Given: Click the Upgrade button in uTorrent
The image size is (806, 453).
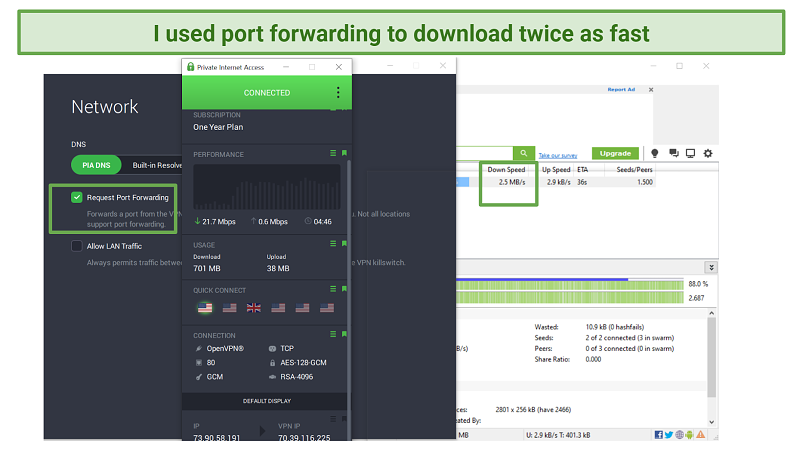Looking at the screenshot, I should [615, 153].
